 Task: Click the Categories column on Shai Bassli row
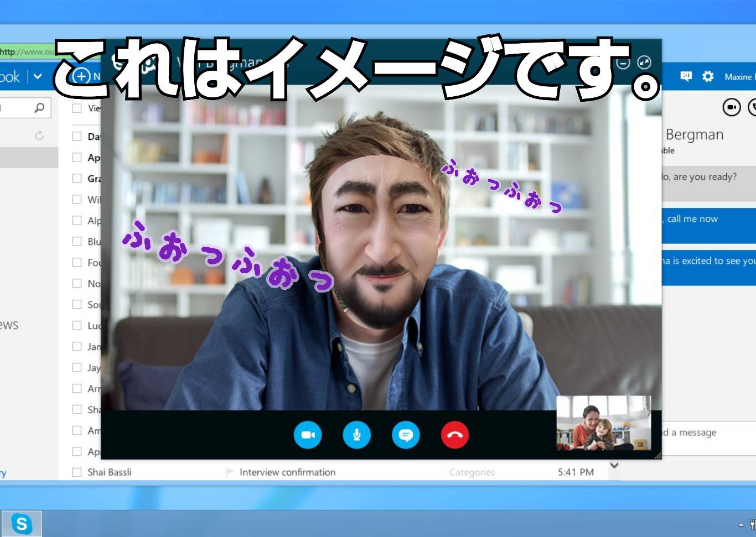pos(472,472)
